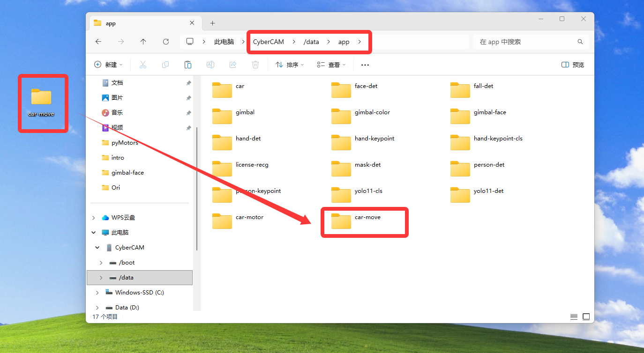Click CyberCAM in the address breadcrumb
The height and width of the screenshot is (353, 644).
[269, 42]
